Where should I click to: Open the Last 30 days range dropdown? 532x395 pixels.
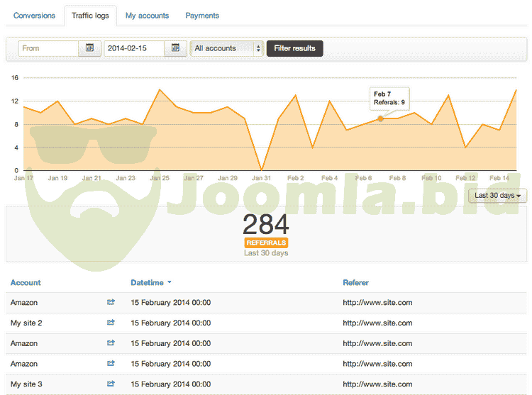click(499, 195)
